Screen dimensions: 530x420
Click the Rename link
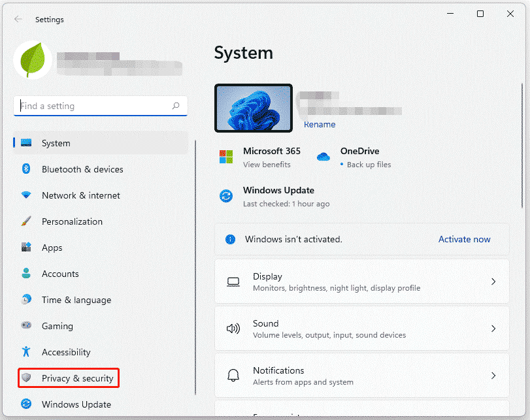(x=320, y=124)
